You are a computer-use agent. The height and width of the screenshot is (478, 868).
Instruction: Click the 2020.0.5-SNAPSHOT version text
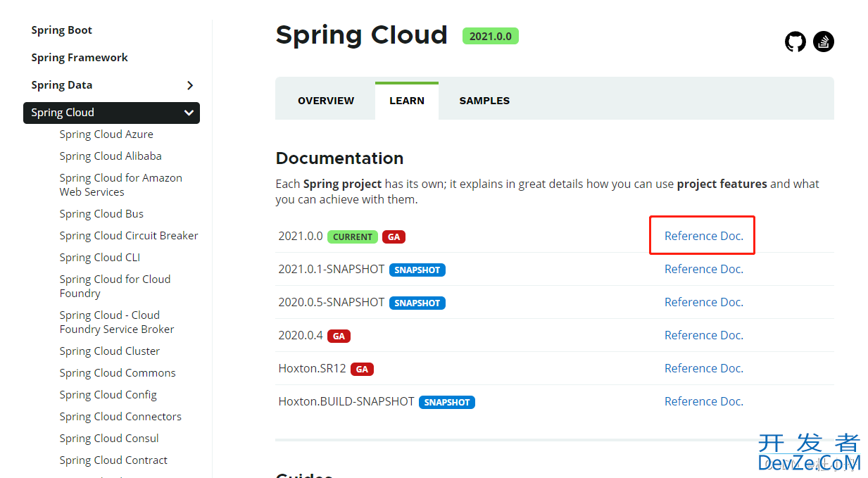[332, 302]
